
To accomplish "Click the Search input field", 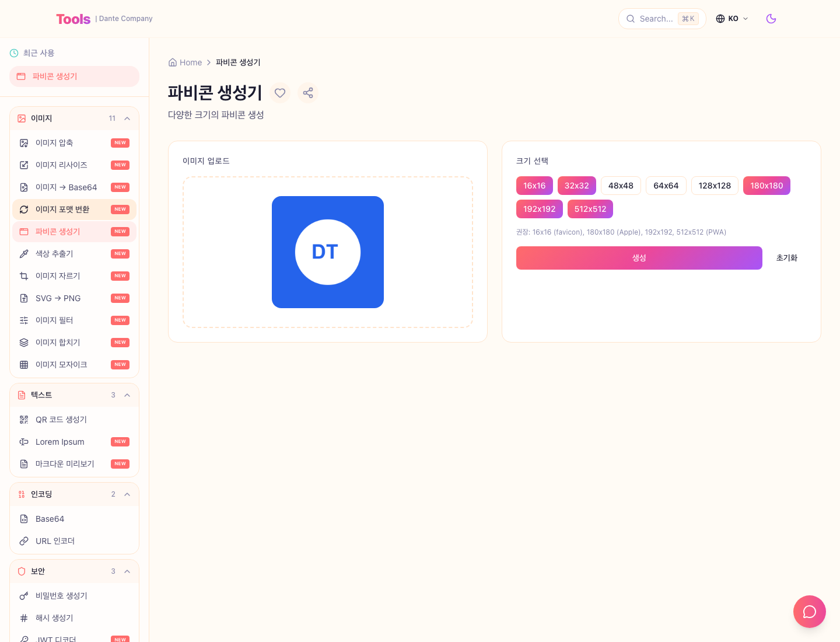I will pos(662,19).
